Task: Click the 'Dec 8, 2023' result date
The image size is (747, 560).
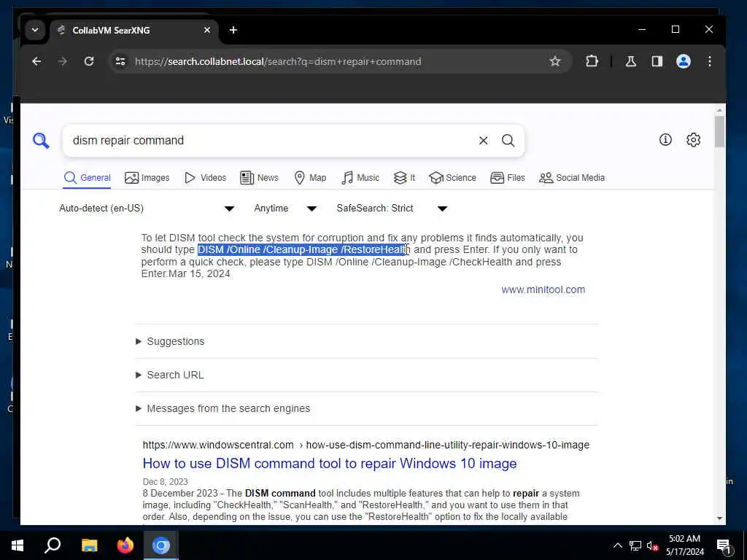Action: pos(166,481)
